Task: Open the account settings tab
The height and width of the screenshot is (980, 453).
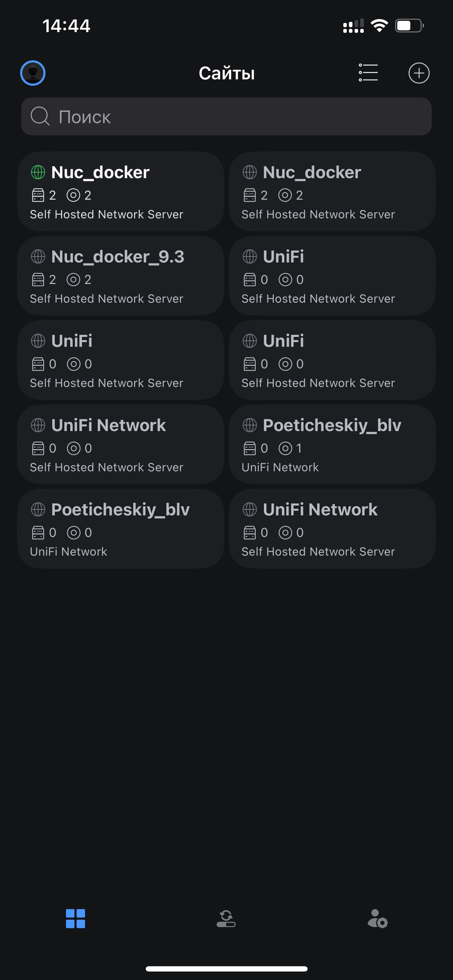Action: [377, 919]
